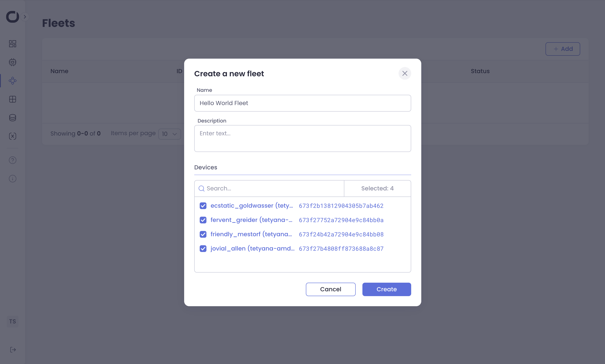
Task: Uncheck the friendly_mestorf device checkbox
Action: click(203, 234)
